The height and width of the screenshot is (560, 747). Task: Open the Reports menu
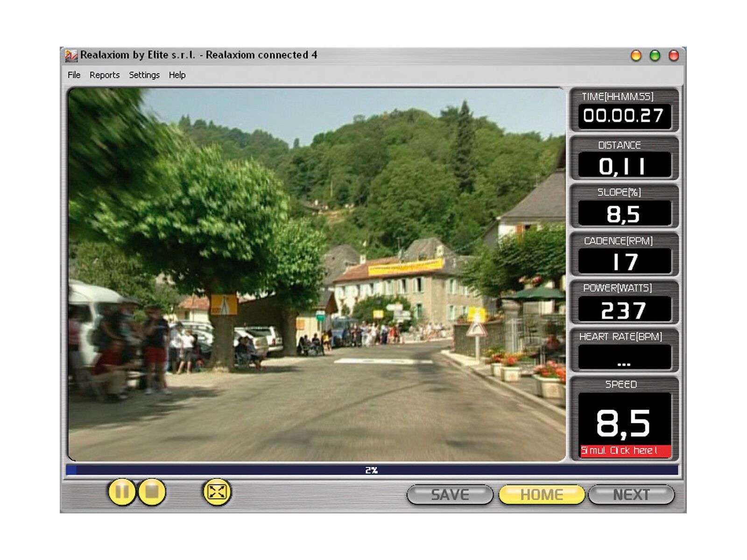pos(105,75)
